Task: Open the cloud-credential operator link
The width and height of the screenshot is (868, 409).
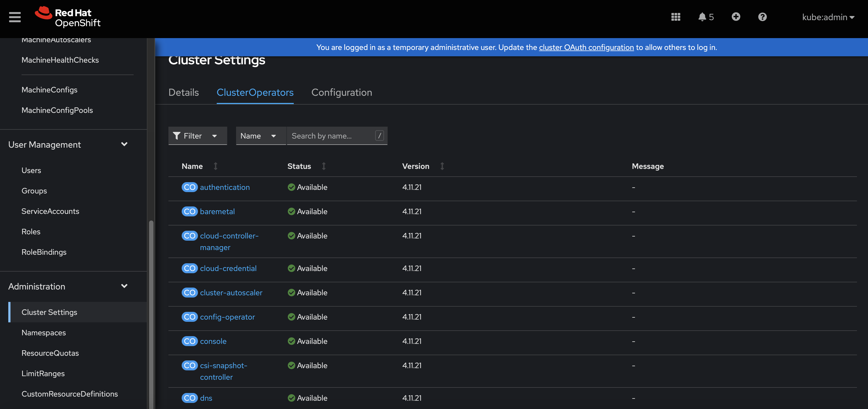Action: click(x=228, y=269)
